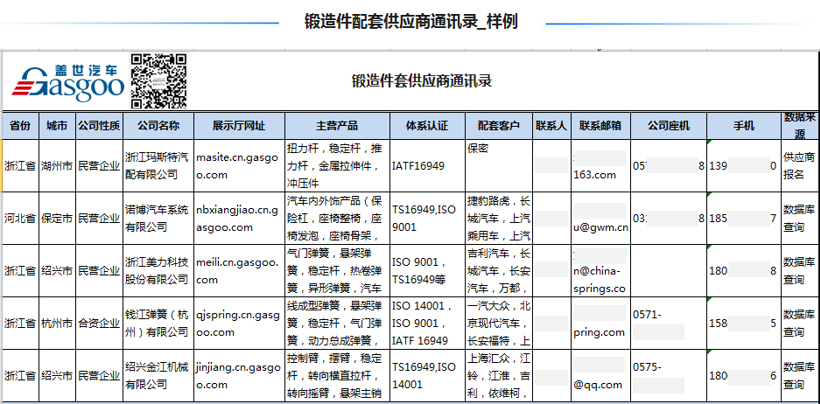This screenshot has height=404, width=820.
Task: Select the email cell ending u@gwm.cn
Action: click(600, 218)
